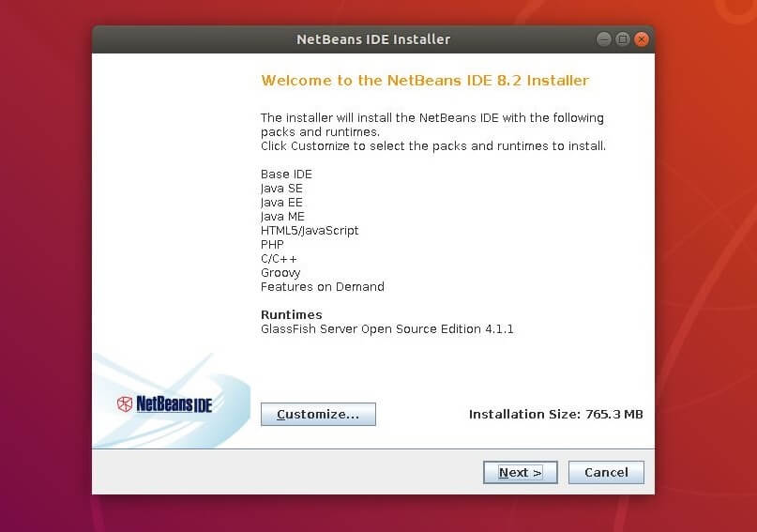Image resolution: width=757 pixels, height=532 pixels.
Task: Click the 'Java EE' pack entry
Action: 281,203
